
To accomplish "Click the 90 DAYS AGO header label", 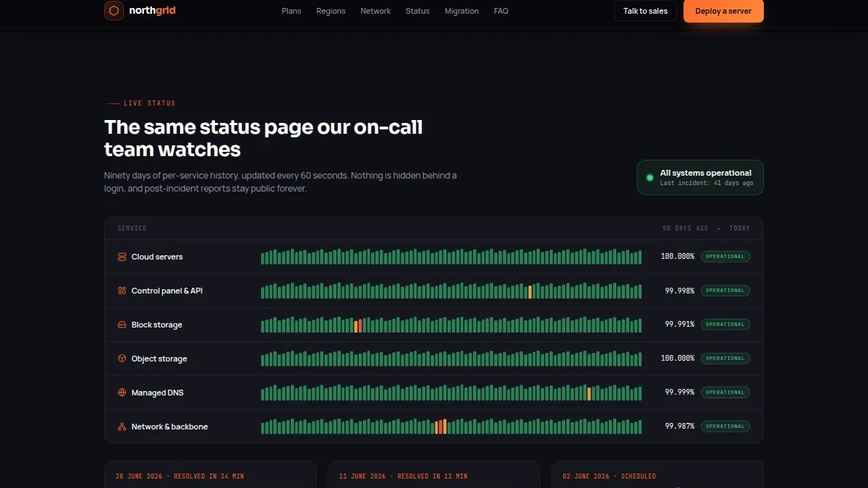I will click(x=686, y=228).
